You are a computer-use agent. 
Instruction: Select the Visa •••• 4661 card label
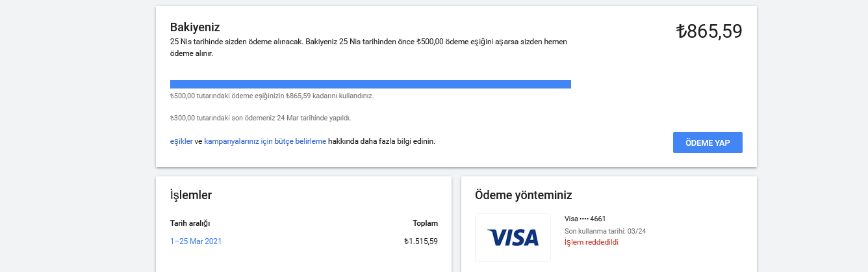pyautogui.click(x=585, y=219)
